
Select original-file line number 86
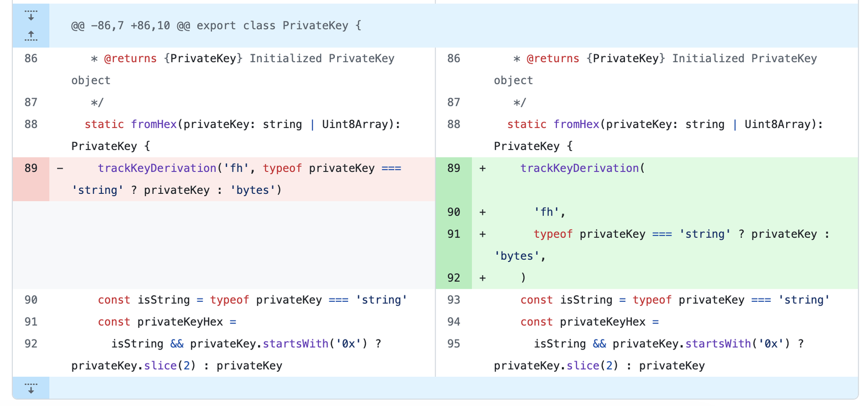(30, 58)
